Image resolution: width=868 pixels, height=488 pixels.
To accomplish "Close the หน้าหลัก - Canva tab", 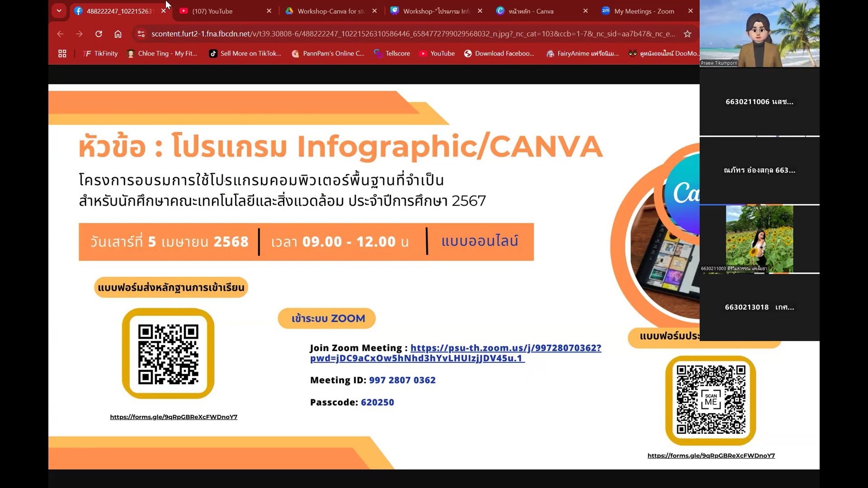I will (x=585, y=11).
